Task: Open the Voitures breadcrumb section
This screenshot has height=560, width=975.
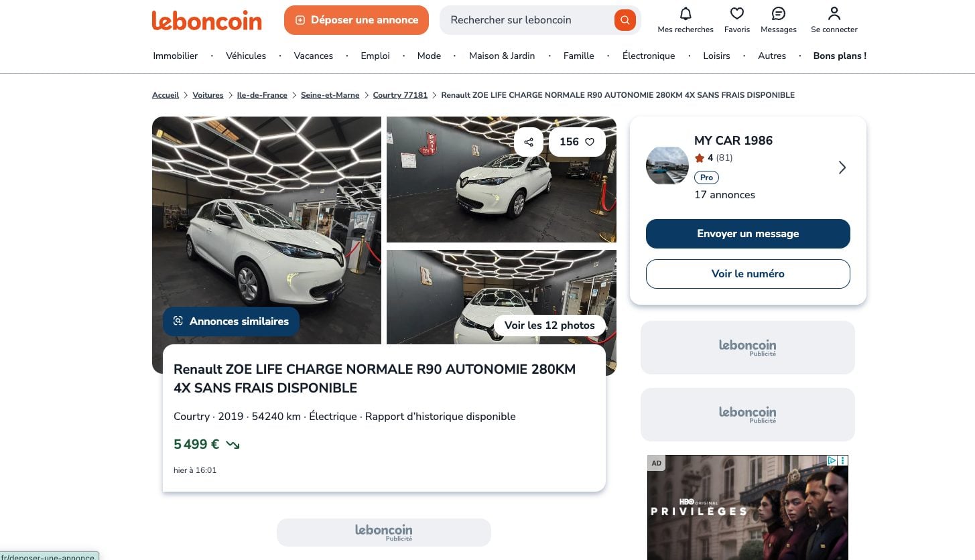Action: tap(208, 94)
